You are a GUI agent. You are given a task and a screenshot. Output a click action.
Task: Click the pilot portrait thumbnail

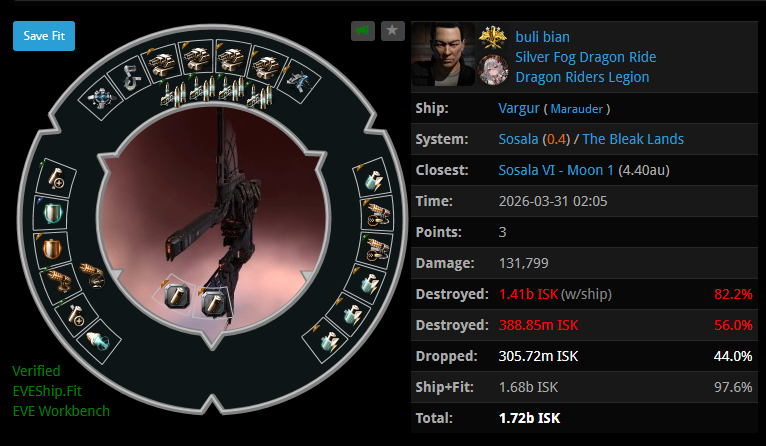pyautogui.click(x=443, y=54)
